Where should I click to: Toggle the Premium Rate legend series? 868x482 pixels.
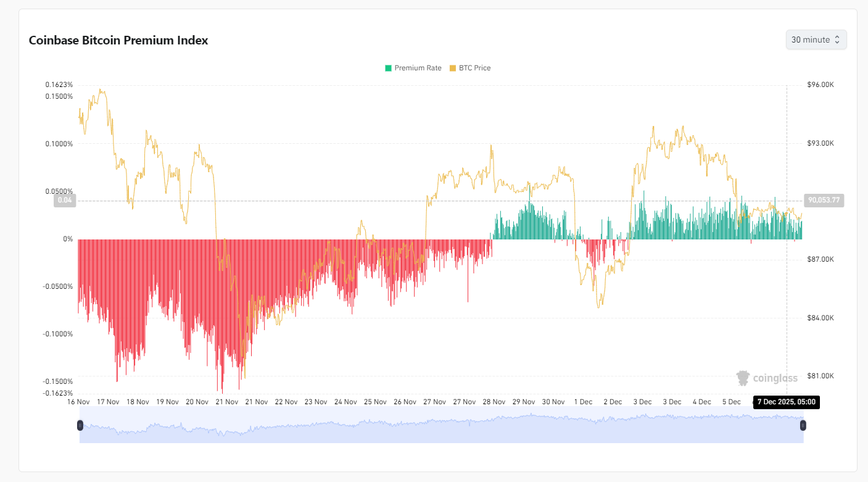413,68
